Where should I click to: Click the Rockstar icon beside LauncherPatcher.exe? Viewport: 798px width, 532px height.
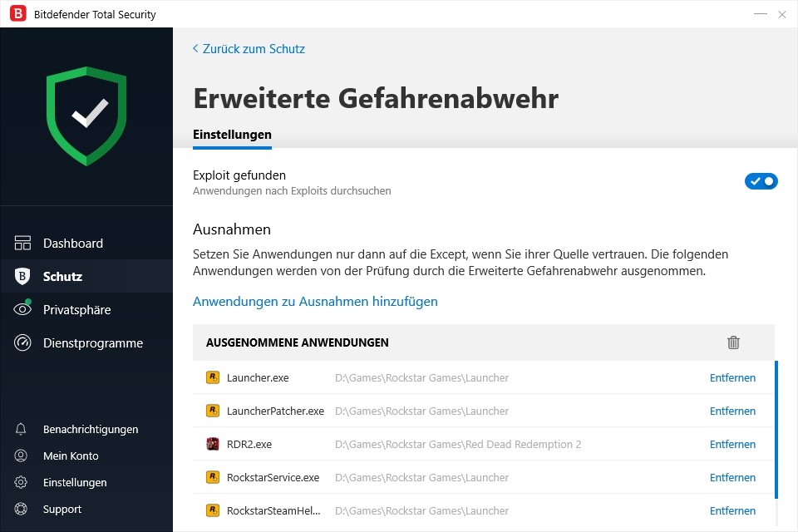coord(212,411)
